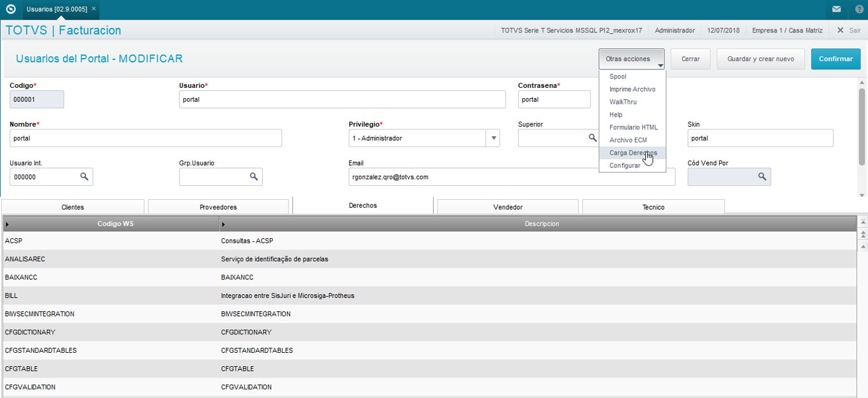Select Configurar menu entry
This screenshot has width=868, height=398.
[633, 166]
